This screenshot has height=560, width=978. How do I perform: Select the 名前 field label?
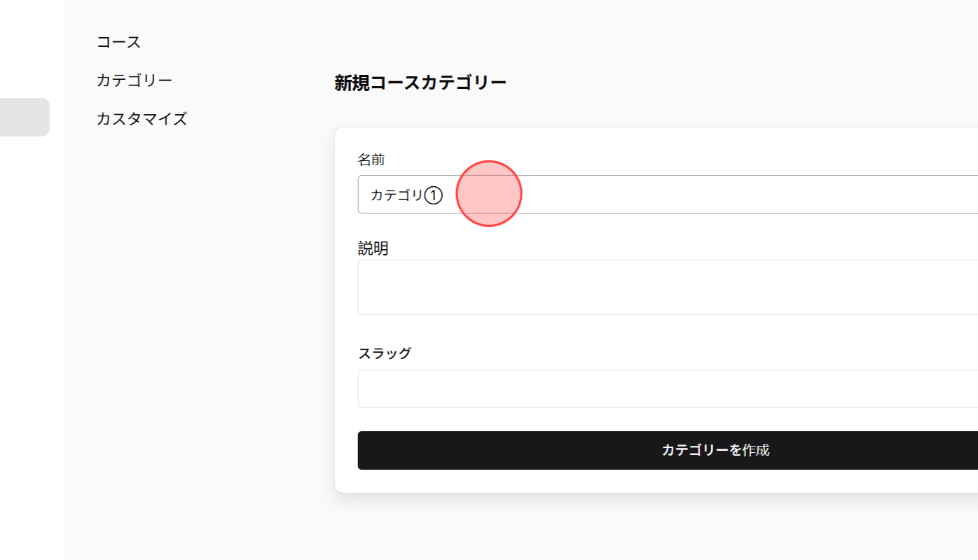tap(372, 160)
